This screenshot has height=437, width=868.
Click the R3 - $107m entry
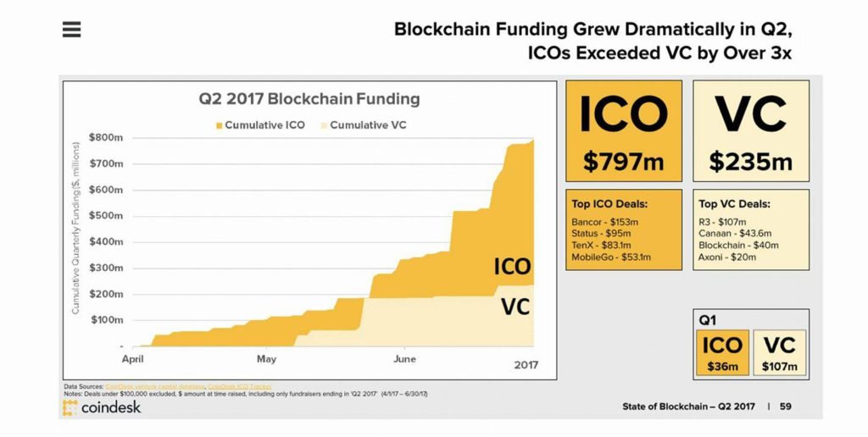pyautogui.click(x=722, y=222)
